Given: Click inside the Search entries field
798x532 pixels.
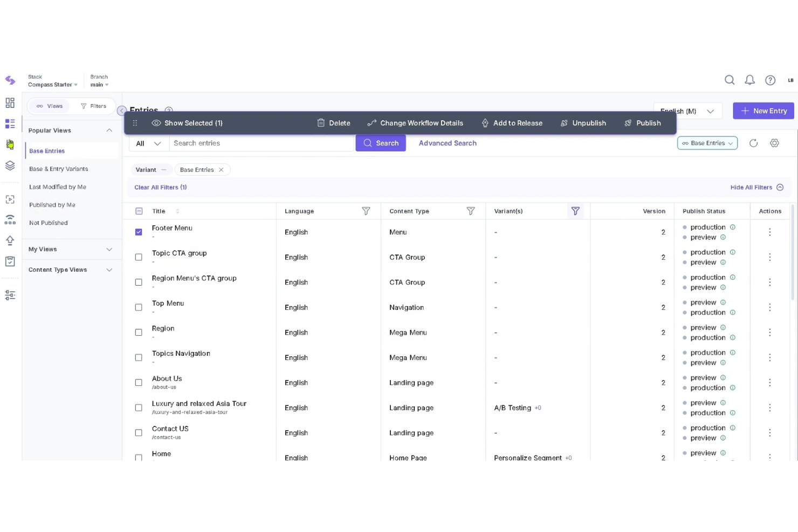Looking at the screenshot, I should click(262, 143).
